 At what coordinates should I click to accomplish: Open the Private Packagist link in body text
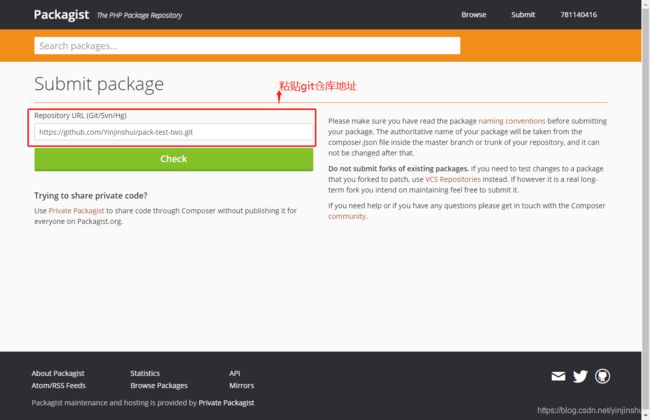(x=76, y=211)
